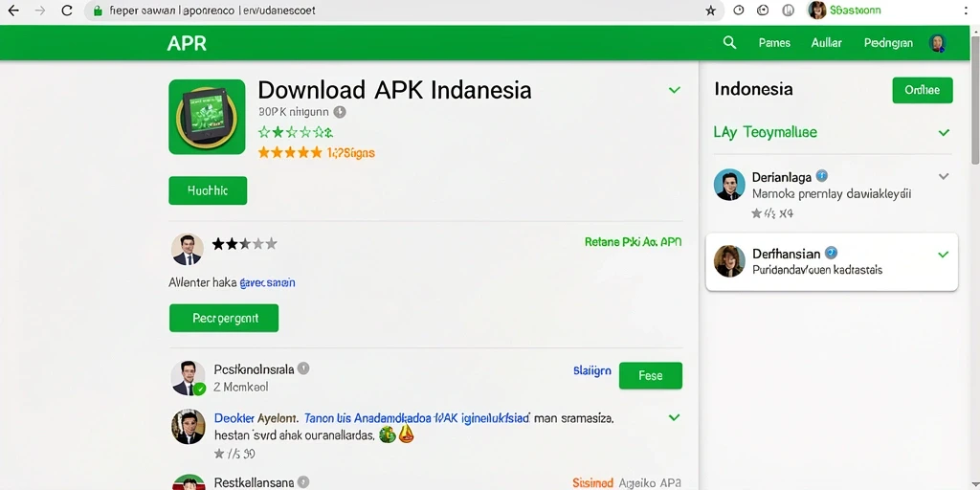Click the info icon beside 90PK ntigunn

tap(340, 113)
